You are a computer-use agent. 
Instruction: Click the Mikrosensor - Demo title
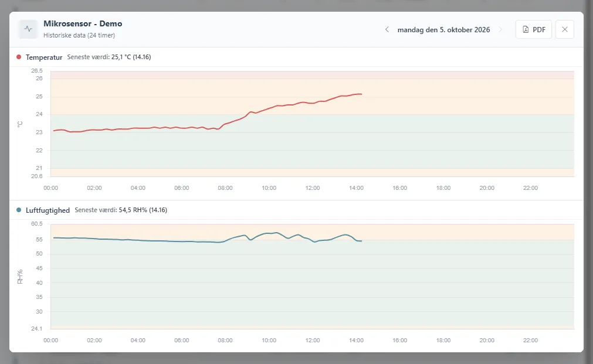83,23
